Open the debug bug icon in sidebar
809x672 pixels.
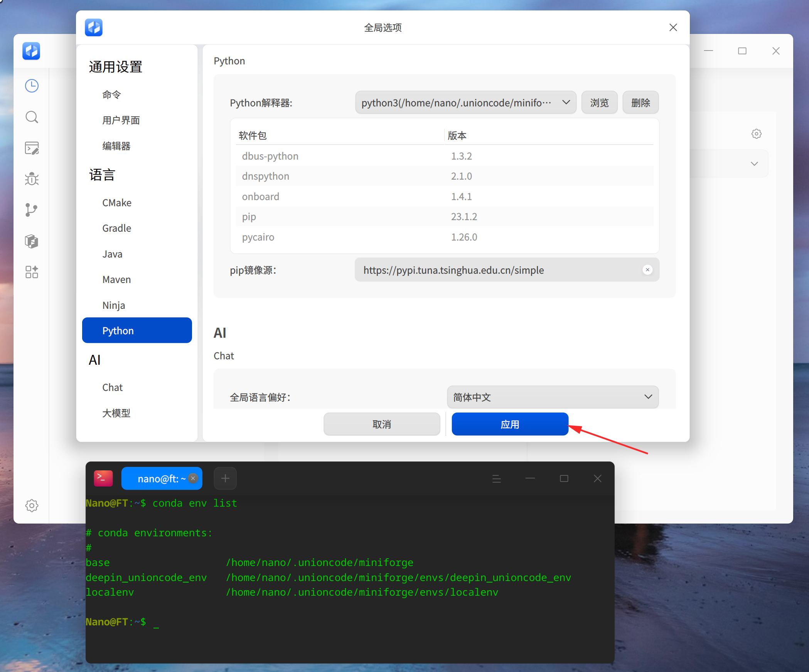(x=32, y=179)
